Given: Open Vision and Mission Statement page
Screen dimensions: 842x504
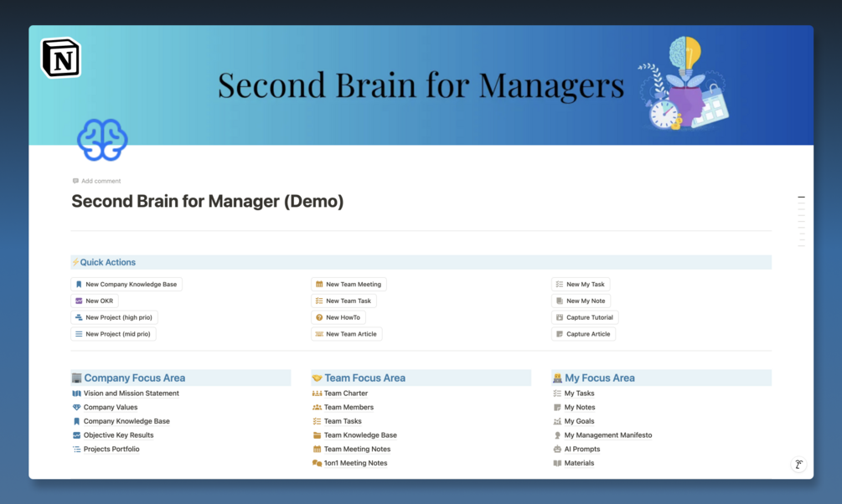Looking at the screenshot, I should [131, 393].
